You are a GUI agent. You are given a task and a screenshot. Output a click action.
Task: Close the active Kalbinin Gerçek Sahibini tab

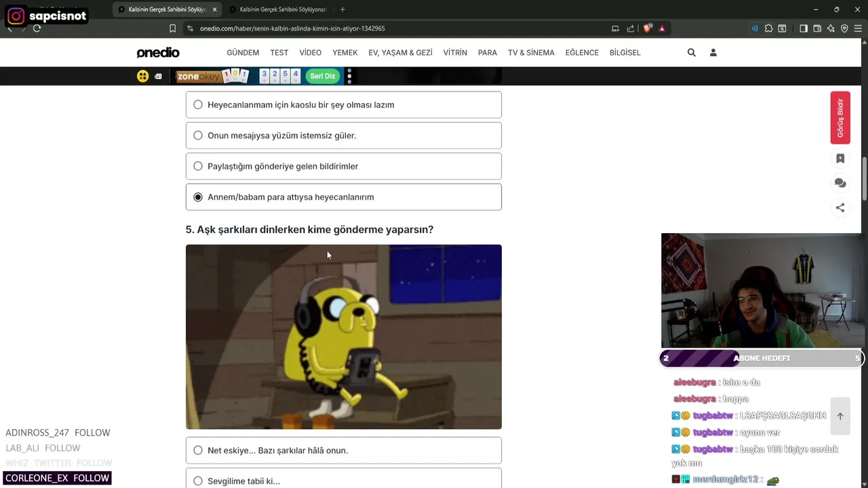tap(215, 9)
